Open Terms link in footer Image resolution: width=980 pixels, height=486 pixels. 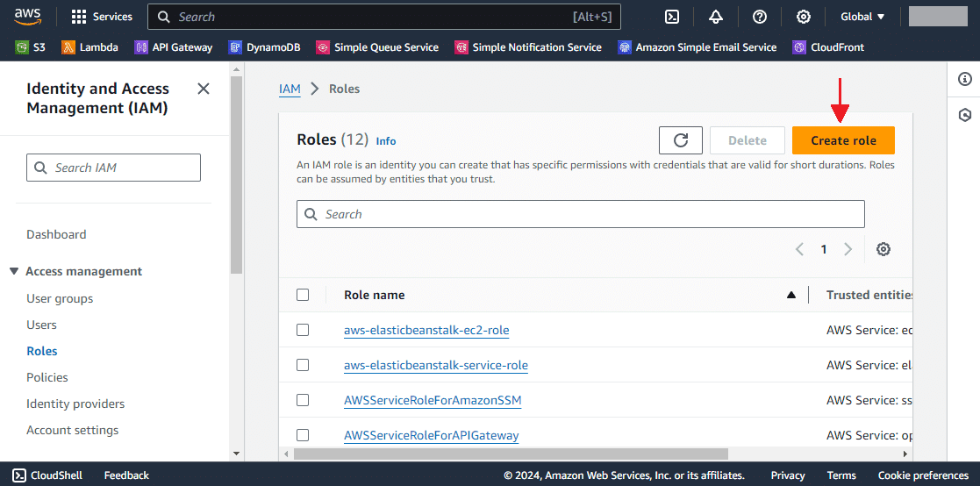tap(841, 475)
